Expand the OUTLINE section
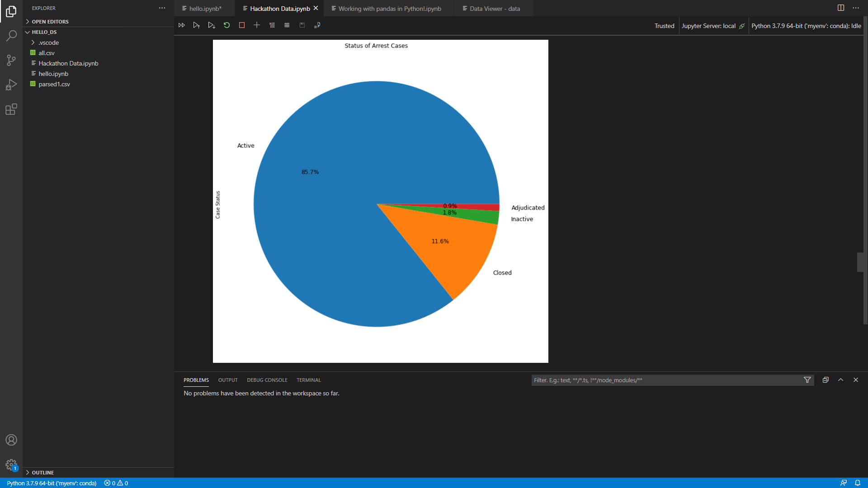Screen dimensions: 868x488 coord(42,472)
